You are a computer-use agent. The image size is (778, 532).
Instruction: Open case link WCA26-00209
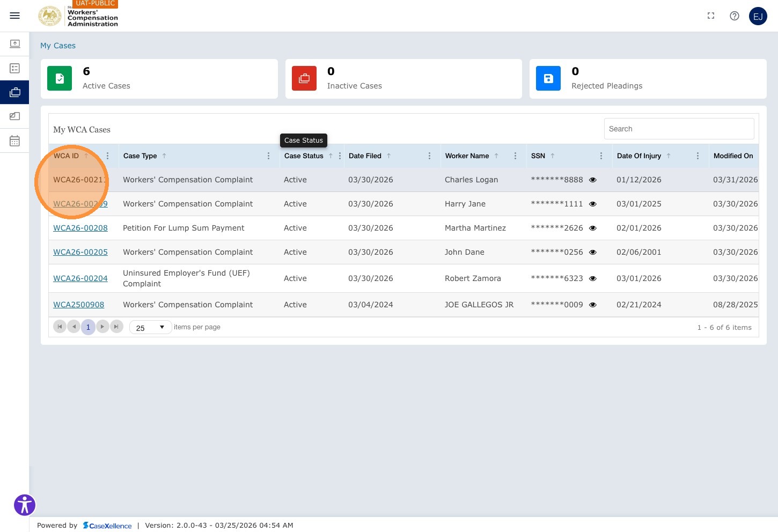pos(80,204)
